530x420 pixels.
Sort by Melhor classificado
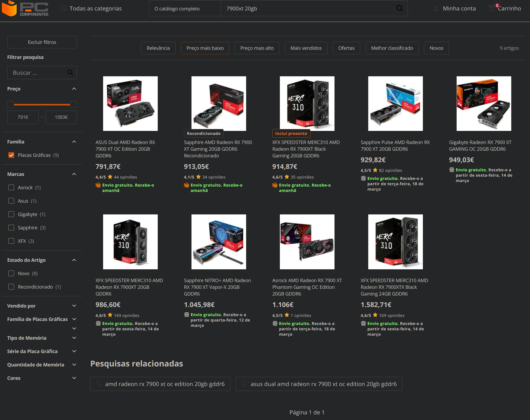(x=392, y=48)
